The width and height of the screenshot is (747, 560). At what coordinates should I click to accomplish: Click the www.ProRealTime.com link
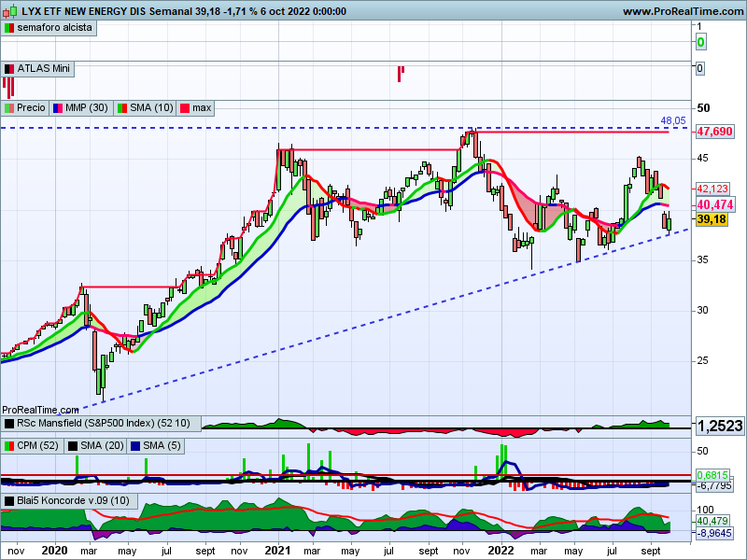[x=684, y=11]
